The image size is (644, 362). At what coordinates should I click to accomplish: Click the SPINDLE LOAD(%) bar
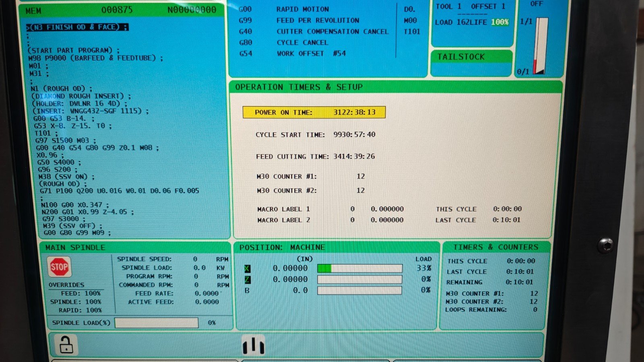pos(156,323)
